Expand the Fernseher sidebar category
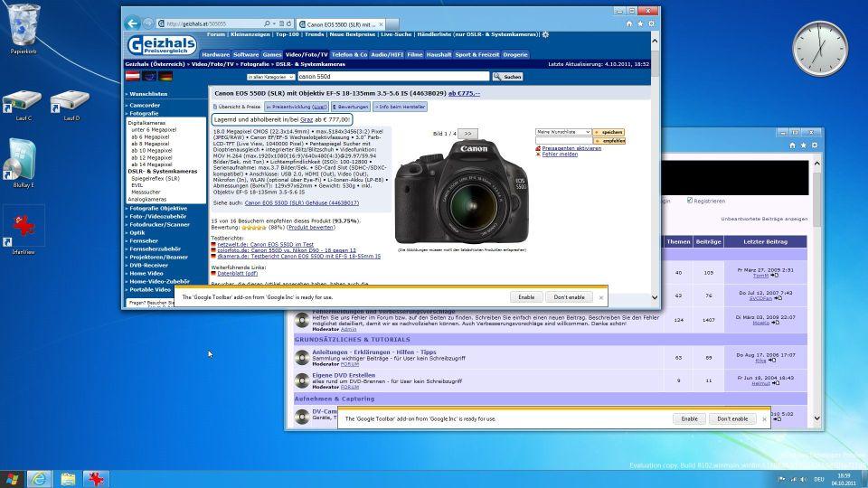868x488 pixels. pyautogui.click(x=144, y=241)
